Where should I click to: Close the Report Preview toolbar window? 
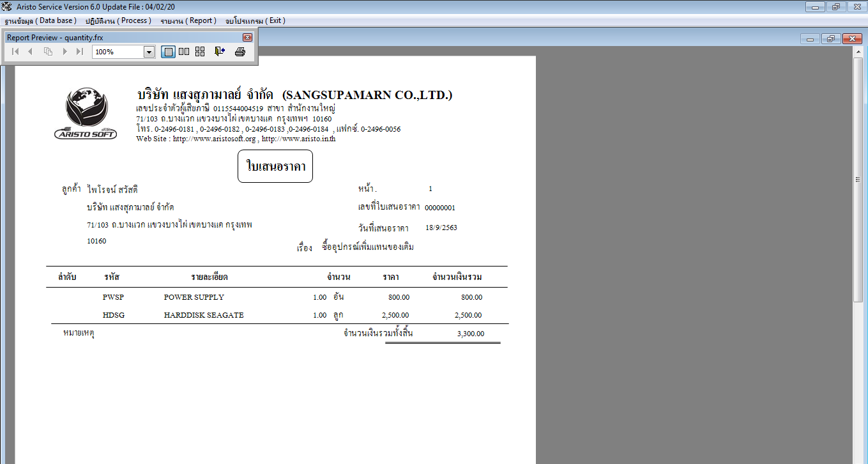pyautogui.click(x=248, y=37)
